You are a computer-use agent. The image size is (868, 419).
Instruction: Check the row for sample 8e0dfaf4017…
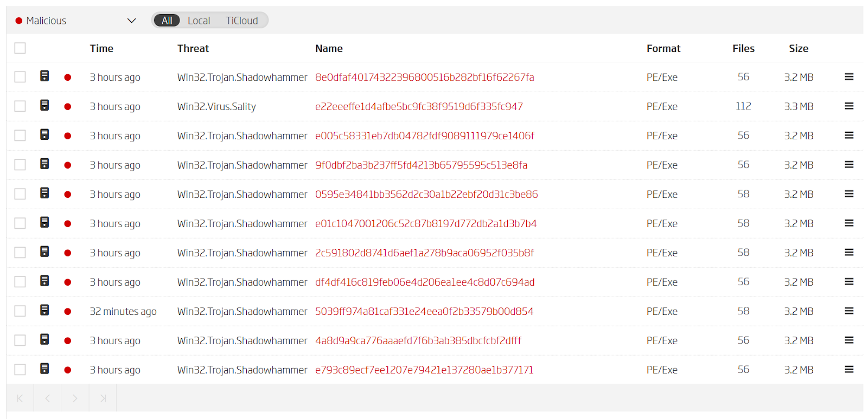coord(20,77)
